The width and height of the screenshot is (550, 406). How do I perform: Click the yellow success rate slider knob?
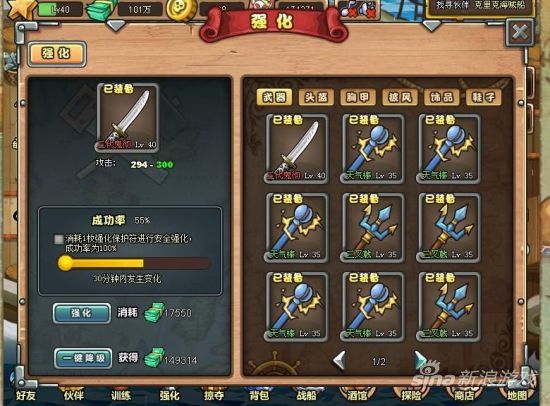click(x=65, y=263)
